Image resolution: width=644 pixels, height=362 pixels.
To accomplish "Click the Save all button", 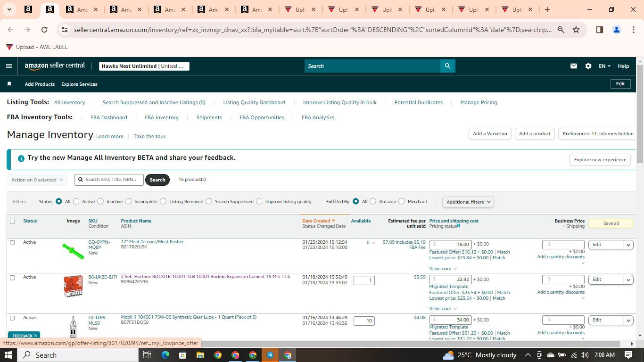I will tap(611, 223).
